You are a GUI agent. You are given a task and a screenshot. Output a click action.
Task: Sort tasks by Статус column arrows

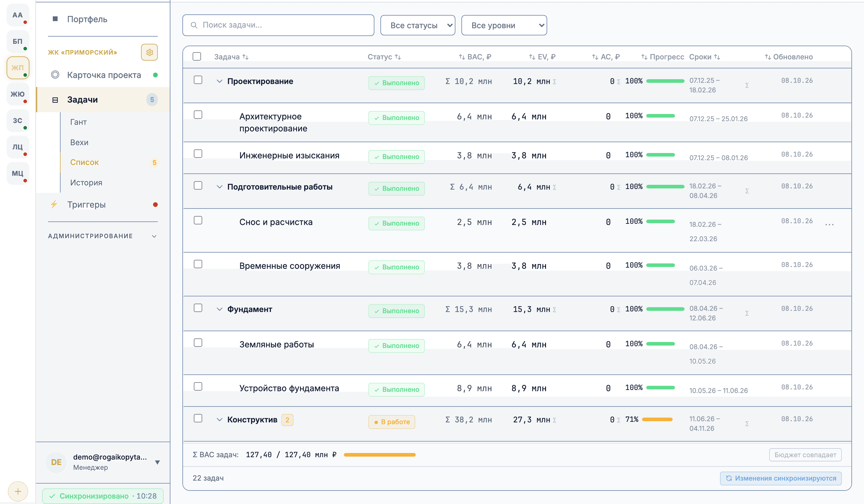point(398,57)
